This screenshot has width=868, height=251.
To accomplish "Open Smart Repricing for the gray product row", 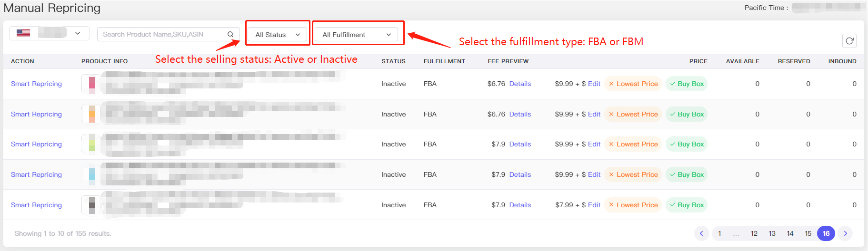I will (x=36, y=205).
